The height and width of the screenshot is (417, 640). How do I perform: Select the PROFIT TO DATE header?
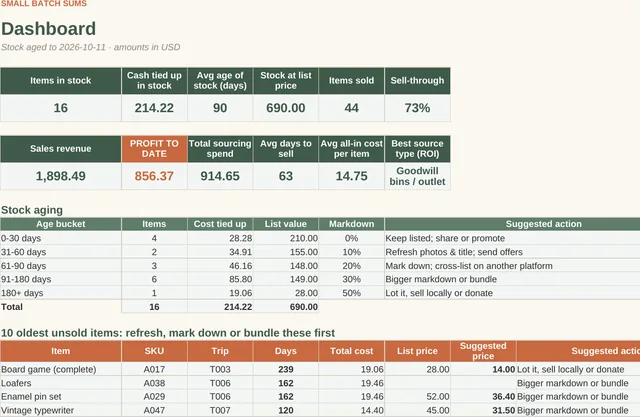click(154, 149)
